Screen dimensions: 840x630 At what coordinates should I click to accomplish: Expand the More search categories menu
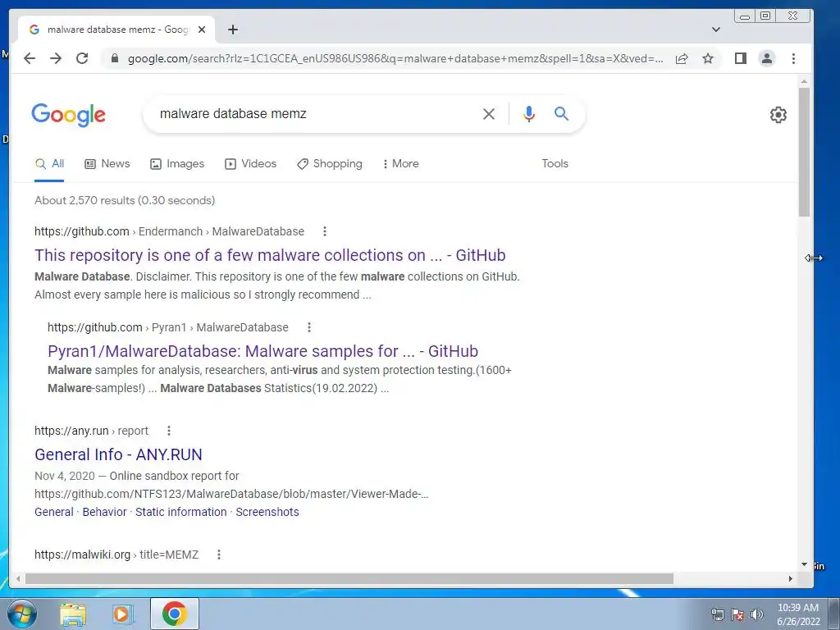pyautogui.click(x=400, y=164)
